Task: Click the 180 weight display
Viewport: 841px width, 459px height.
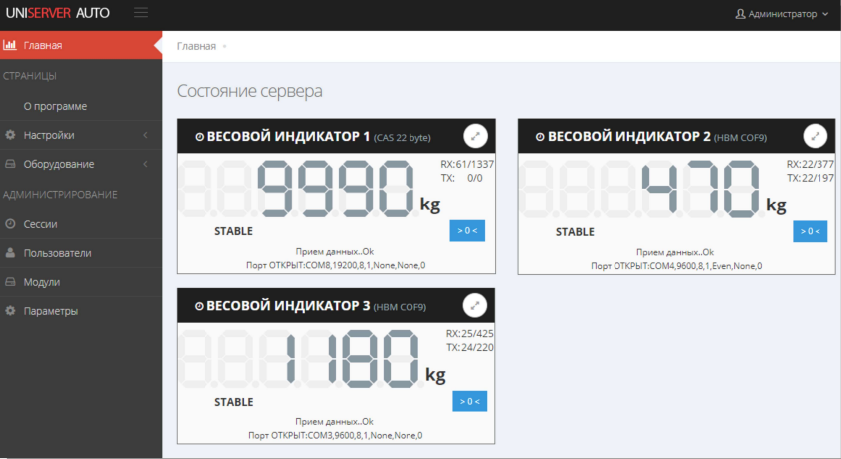Action: 352,359
